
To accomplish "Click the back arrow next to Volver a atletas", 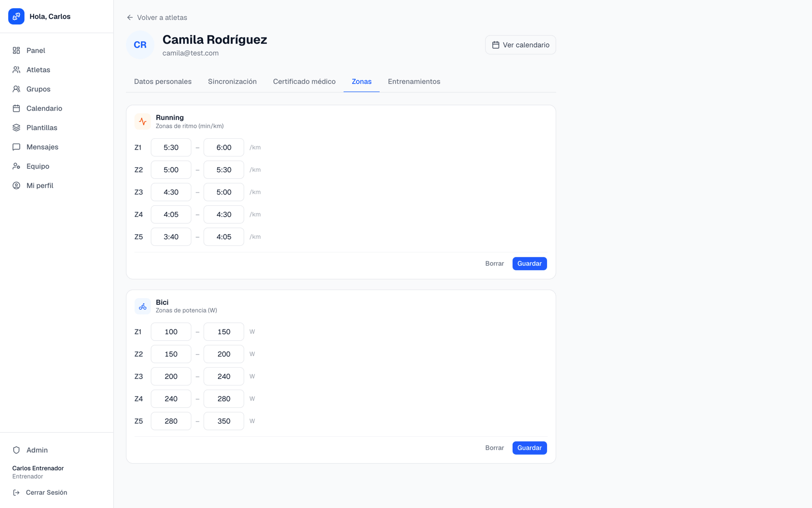I will point(130,17).
